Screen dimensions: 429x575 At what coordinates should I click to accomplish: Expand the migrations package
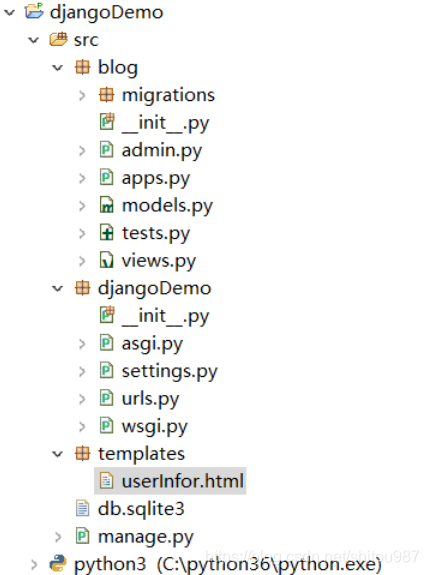82,95
